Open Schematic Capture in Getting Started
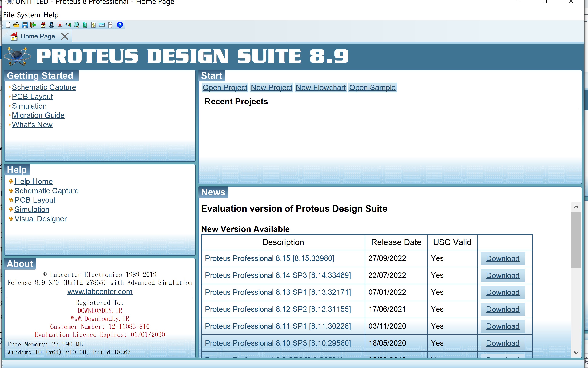The width and height of the screenshot is (588, 368). pyautogui.click(x=44, y=87)
